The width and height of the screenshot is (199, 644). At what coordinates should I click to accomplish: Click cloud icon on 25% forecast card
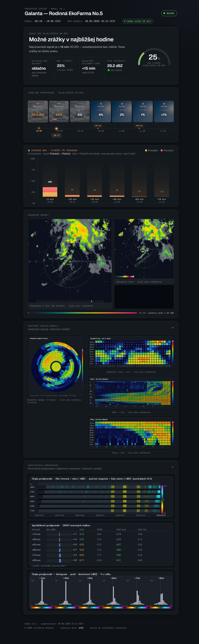pos(59,103)
